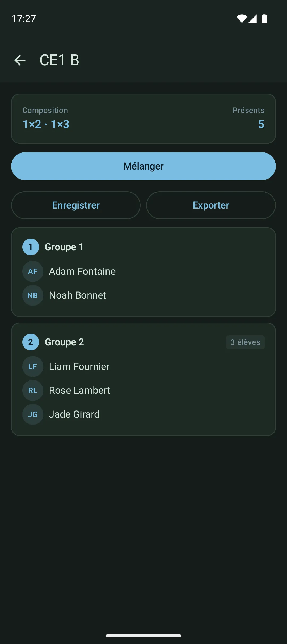Click the name Adam Fontaine
The image size is (287, 644).
(82, 271)
